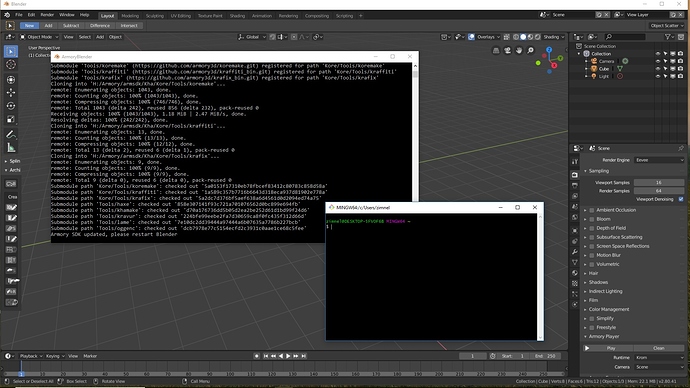690x388 pixels.
Task: Click the Blender logo menu icon
Action: tap(7, 15)
